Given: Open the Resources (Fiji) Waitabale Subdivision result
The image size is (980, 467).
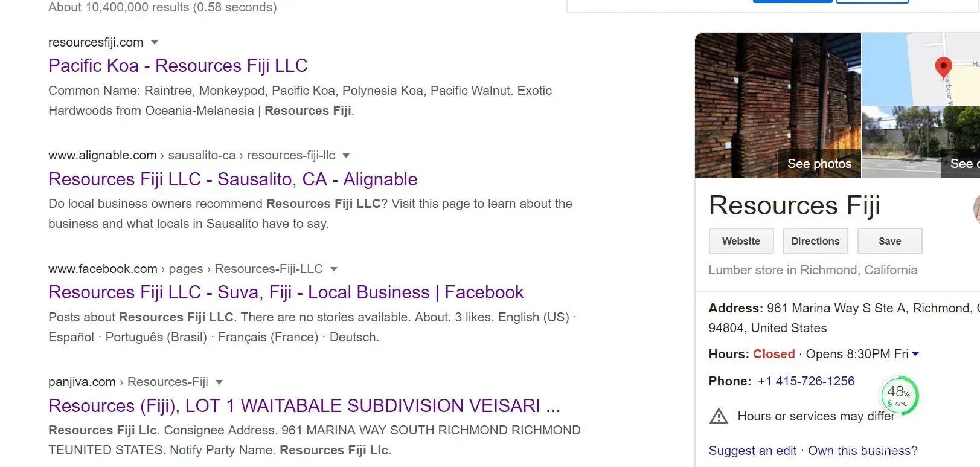Looking at the screenshot, I should [304, 405].
